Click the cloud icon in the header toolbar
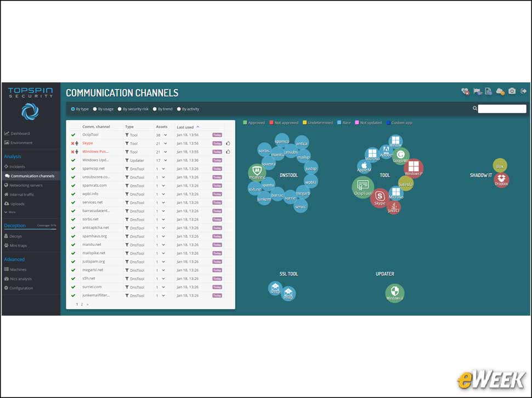The image size is (532, 398). point(500,91)
